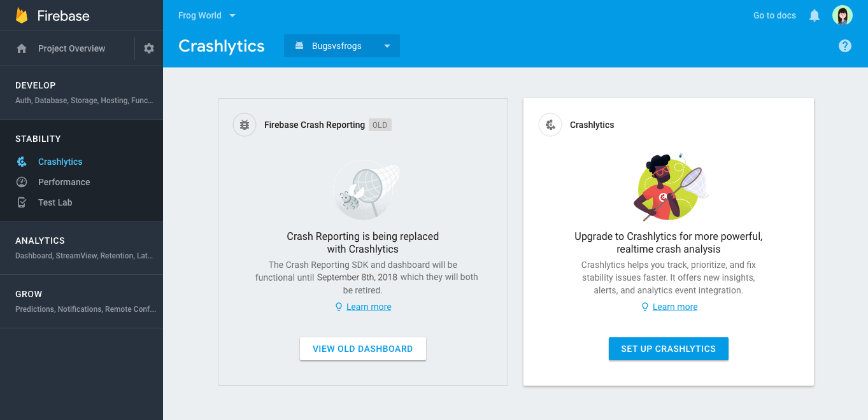Click the Crashlytics sidebar icon

[22, 162]
